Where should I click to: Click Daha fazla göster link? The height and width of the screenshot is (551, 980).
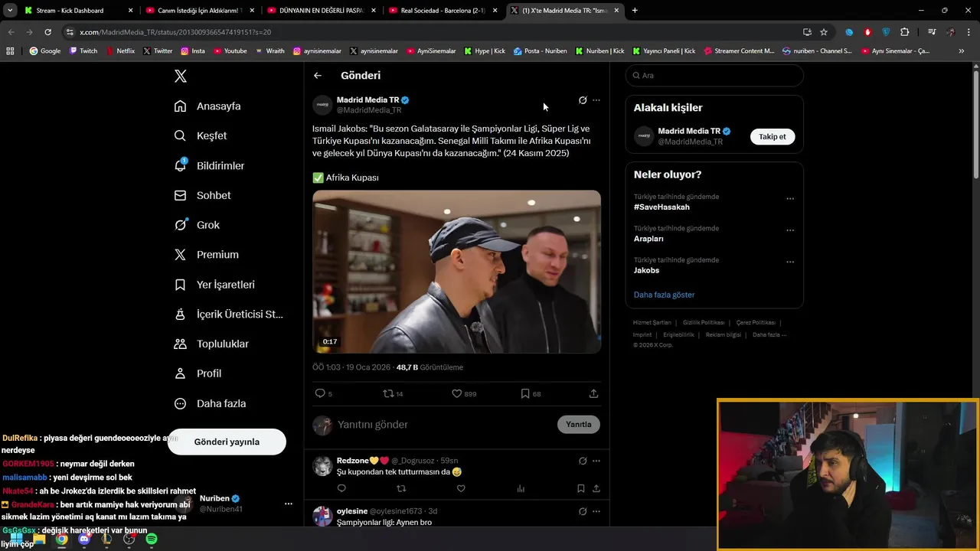664,295
